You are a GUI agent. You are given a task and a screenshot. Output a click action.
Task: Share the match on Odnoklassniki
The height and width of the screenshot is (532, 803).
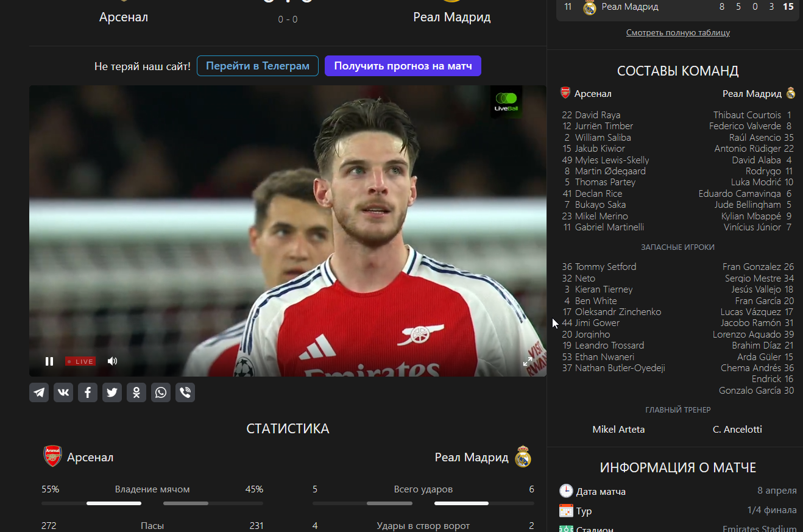click(x=136, y=392)
